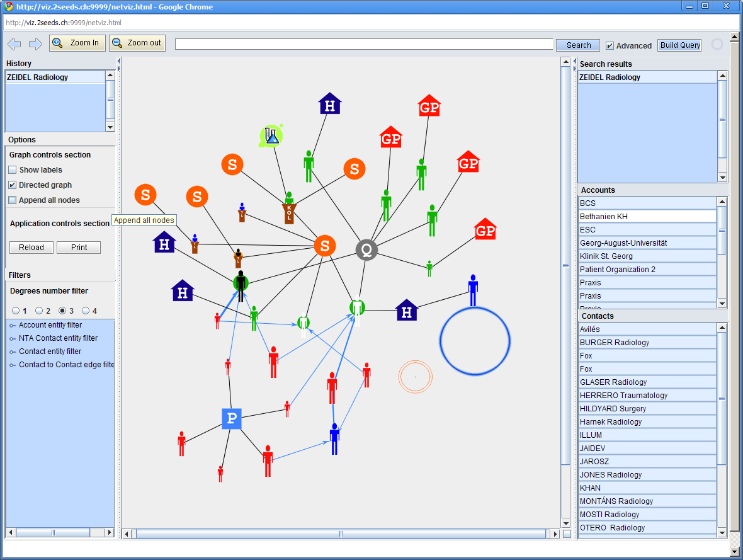Select the black person on orange podium node
This screenshot has width=743, height=560.
point(239,258)
